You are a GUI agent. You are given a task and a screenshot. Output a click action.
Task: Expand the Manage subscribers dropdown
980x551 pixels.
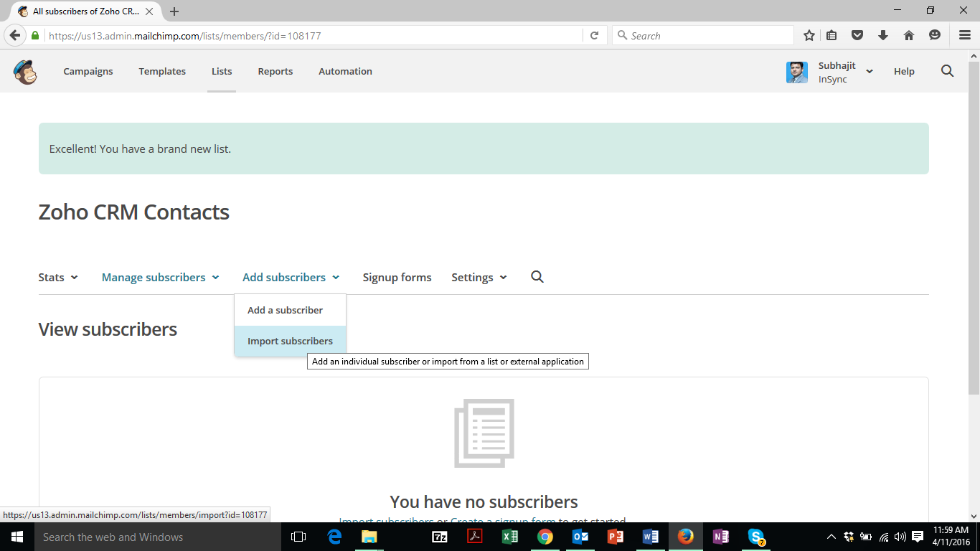click(x=161, y=277)
